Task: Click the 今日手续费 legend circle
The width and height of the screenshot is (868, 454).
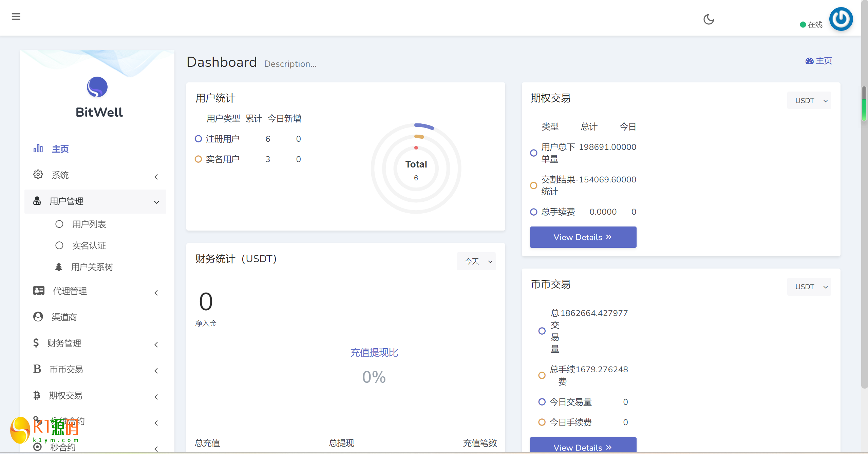Action: click(x=542, y=422)
